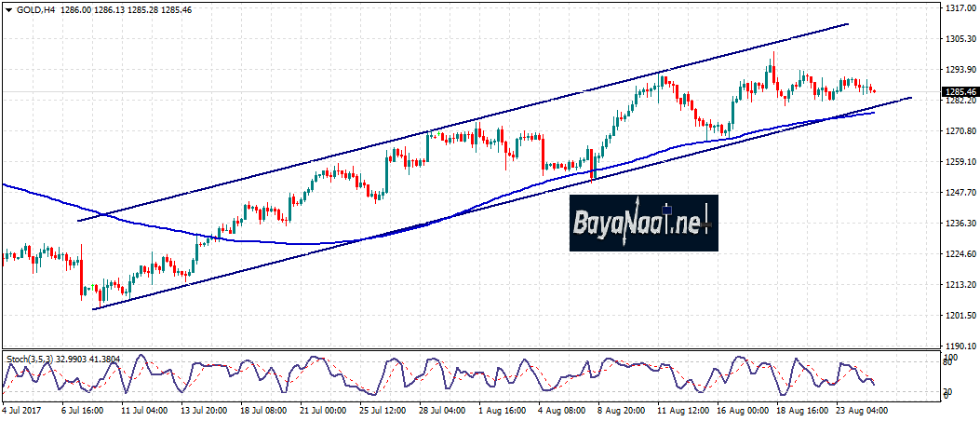
Task: Click the 1190.10 price axis label
Action: [x=960, y=346]
